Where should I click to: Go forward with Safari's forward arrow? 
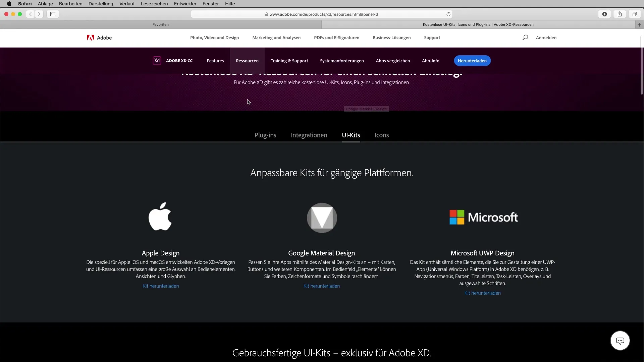(39, 14)
